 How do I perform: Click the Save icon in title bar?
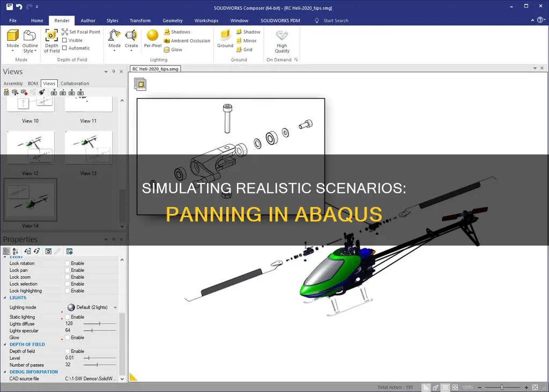10,6
